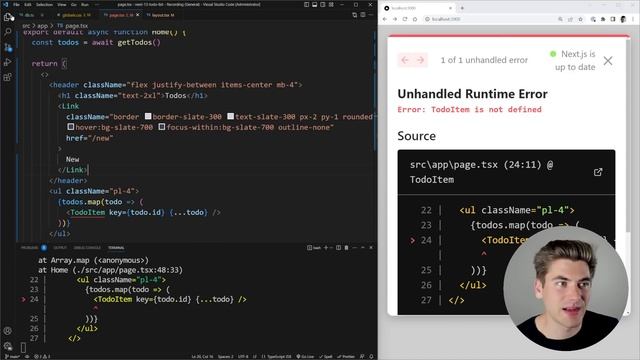Screen dimensions: 640x360
Task: Open notifications bell in status bar
Action: coord(371,357)
